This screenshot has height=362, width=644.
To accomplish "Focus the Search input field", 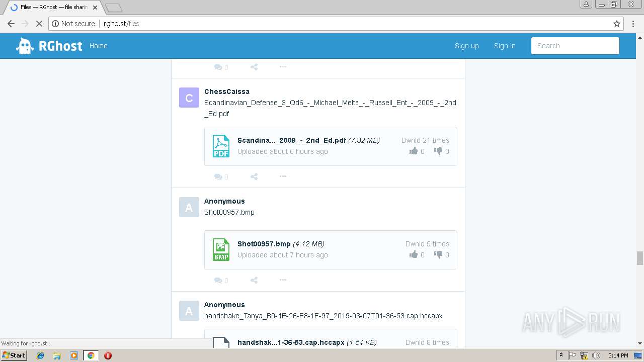I will (575, 46).
